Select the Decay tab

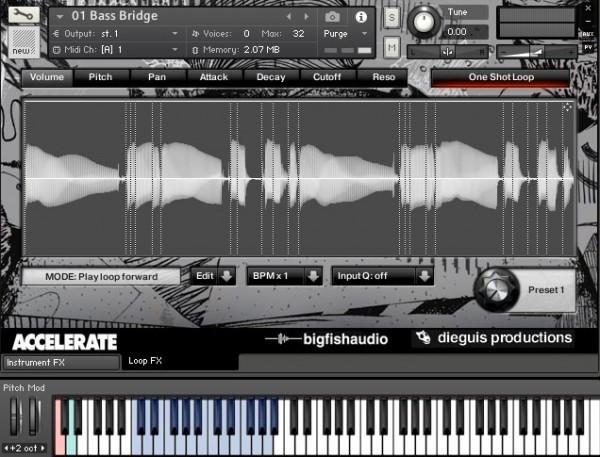pos(271,77)
